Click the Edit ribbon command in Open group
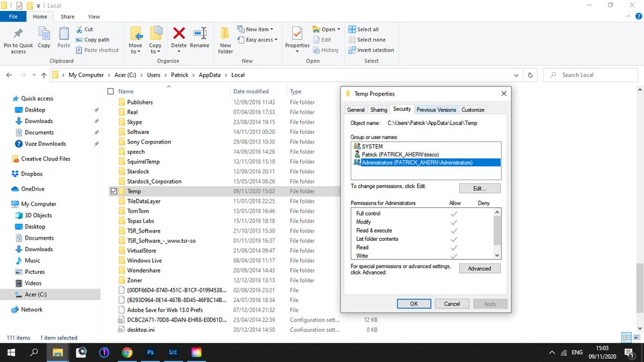 pos(322,40)
